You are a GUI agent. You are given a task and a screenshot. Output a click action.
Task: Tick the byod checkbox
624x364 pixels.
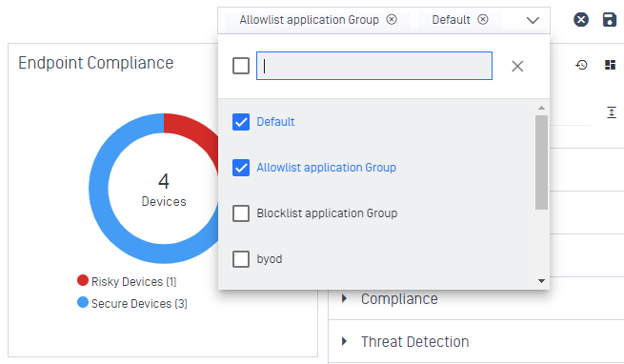[241, 259]
